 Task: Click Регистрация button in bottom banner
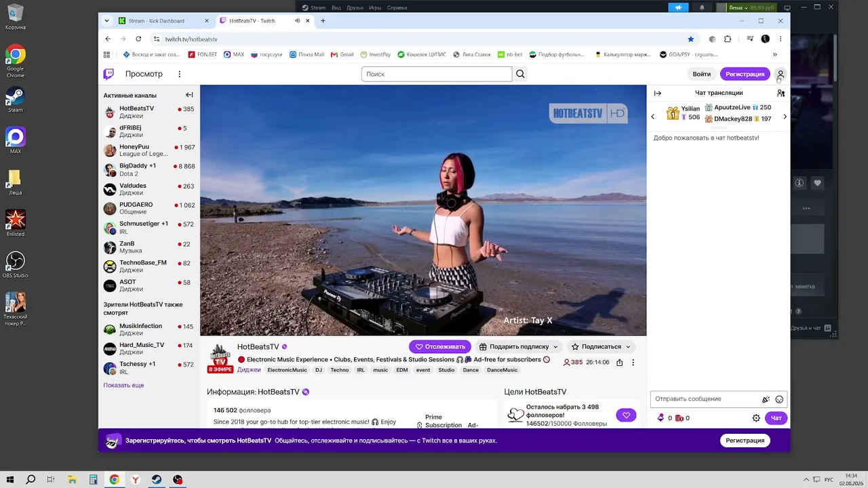click(x=745, y=441)
